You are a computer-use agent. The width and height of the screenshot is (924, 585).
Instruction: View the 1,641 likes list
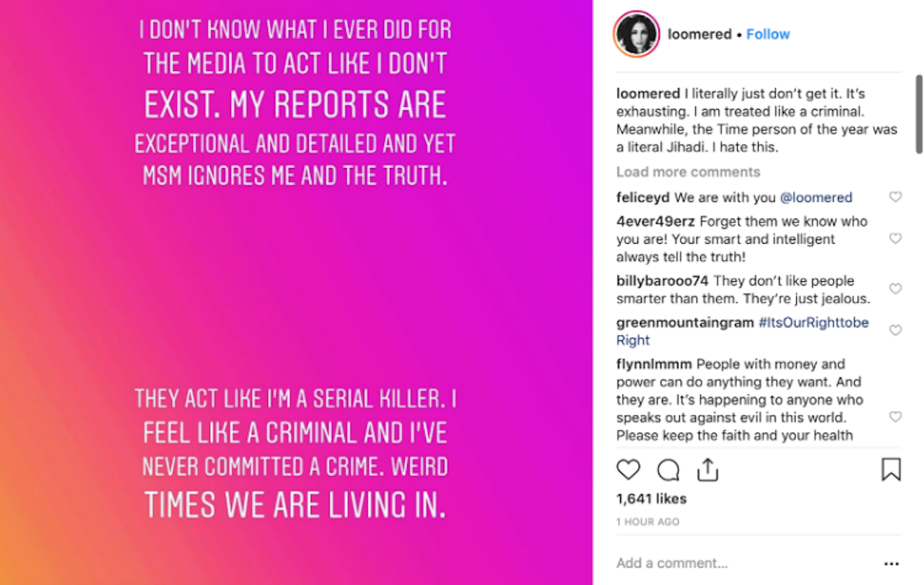pyautogui.click(x=651, y=498)
